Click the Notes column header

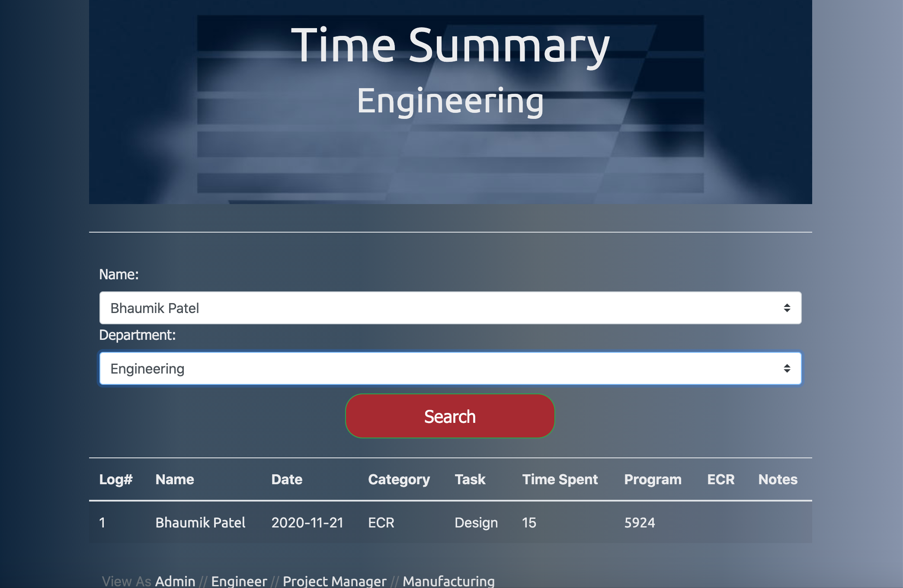coord(777,479)
